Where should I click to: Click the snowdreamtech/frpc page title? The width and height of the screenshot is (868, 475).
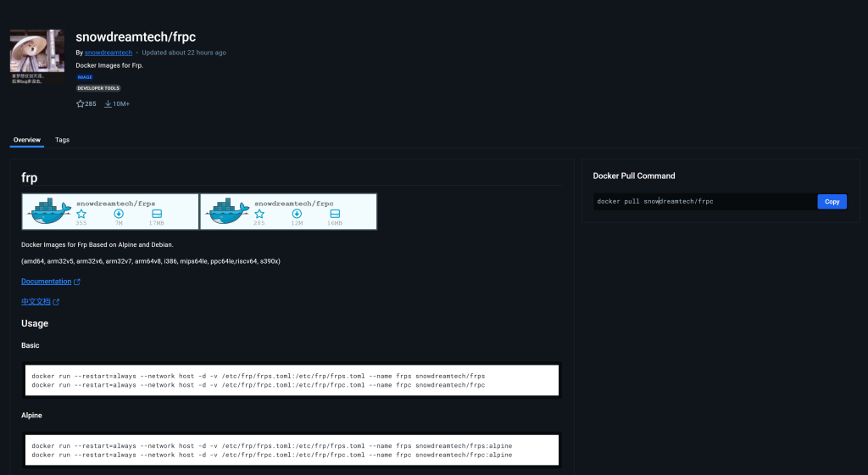pos(136,37)
